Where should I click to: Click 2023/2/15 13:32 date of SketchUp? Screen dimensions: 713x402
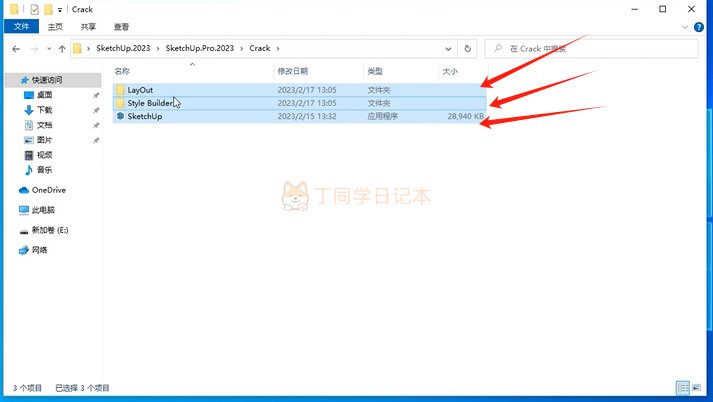pyautogui.click(x=307, y=116)
